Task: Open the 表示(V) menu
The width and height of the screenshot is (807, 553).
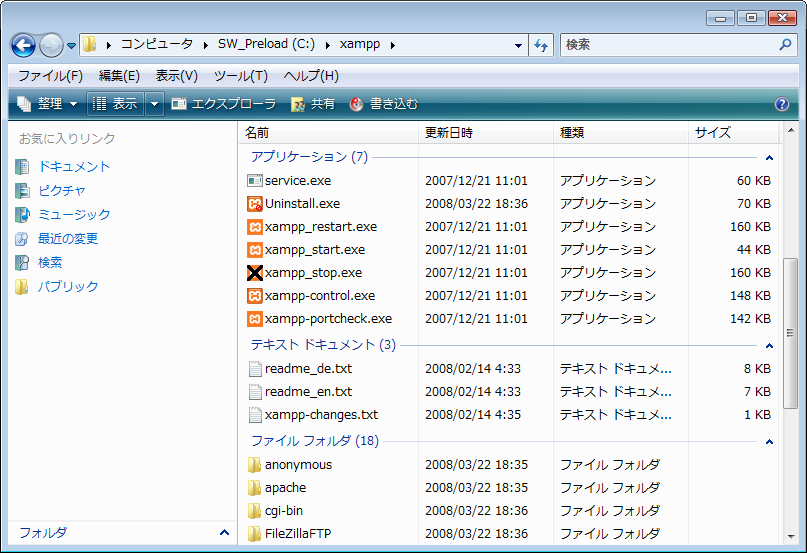Action: coord(177,76)
